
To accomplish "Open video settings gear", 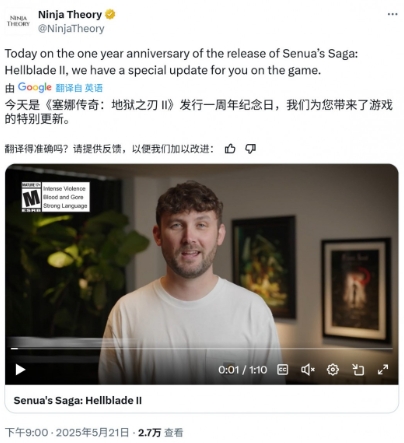I will [x=333, y=369].
